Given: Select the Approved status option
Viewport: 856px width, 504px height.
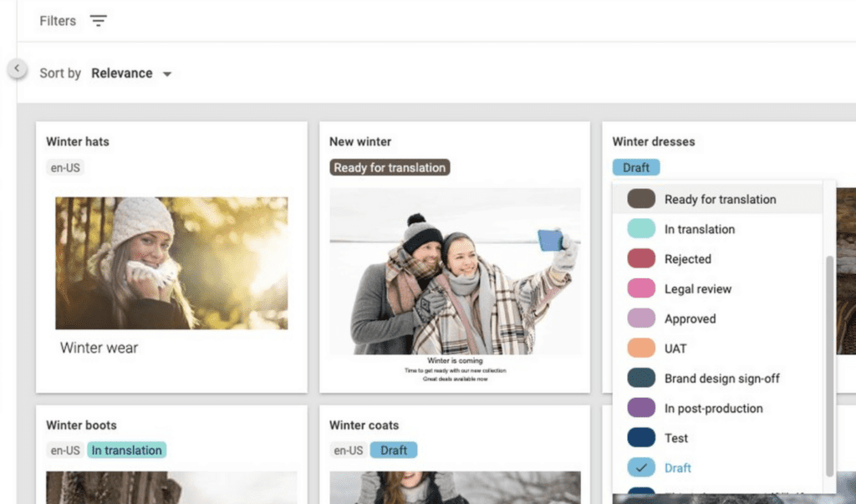Looking at the screenshot, I should point(690,318).
